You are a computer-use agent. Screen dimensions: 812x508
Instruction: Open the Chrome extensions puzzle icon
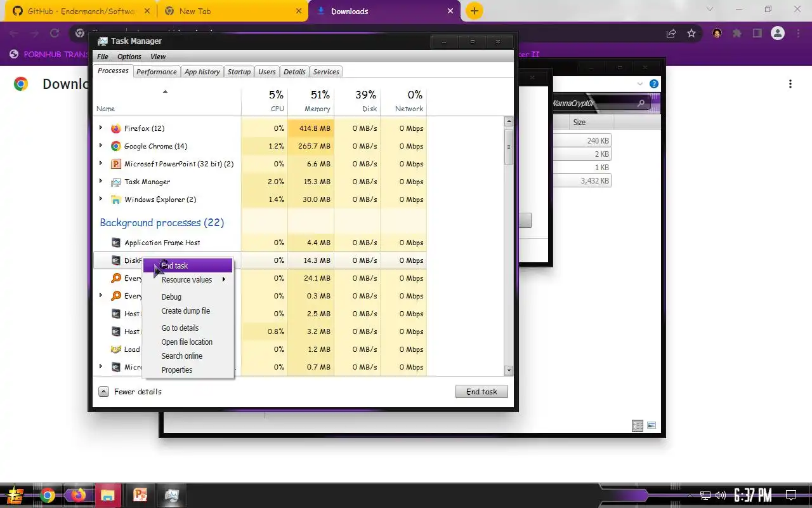tap(737, 34)
